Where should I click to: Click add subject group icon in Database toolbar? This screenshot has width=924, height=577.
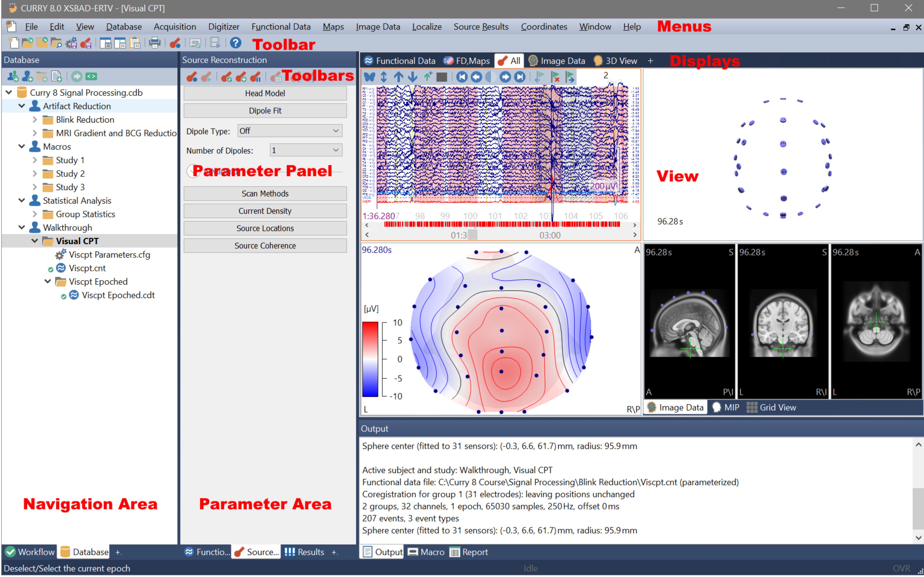point(13,76)
